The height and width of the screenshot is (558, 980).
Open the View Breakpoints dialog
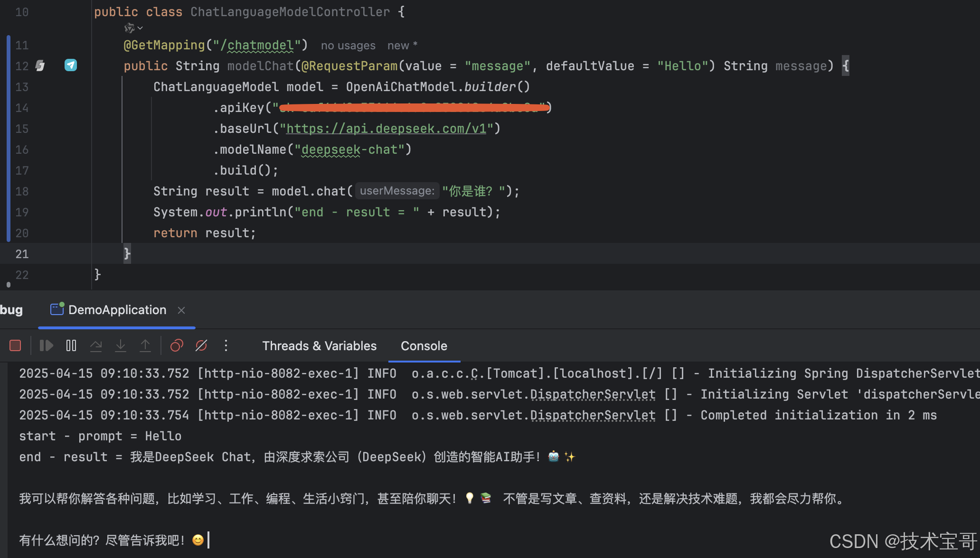(x=177, y=345)
